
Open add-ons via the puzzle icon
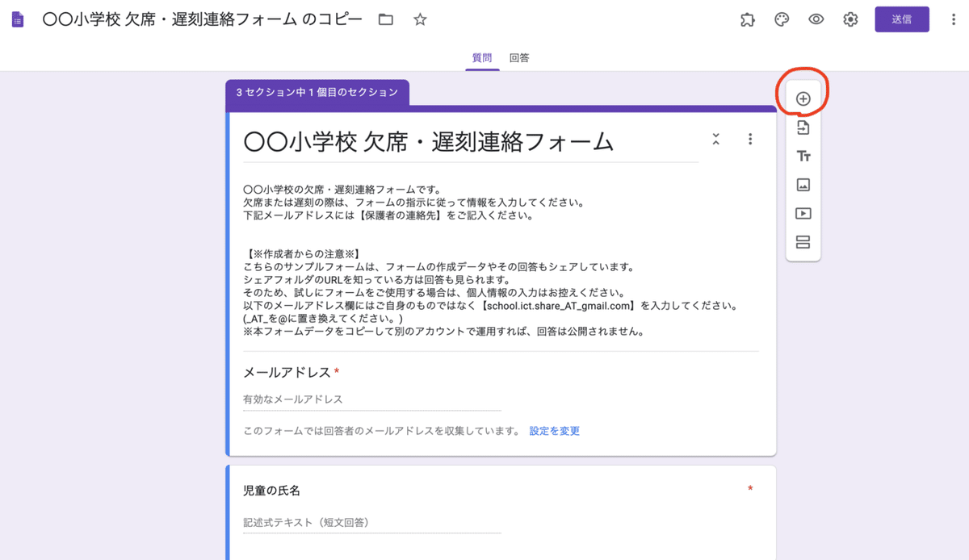pos(747,19)
